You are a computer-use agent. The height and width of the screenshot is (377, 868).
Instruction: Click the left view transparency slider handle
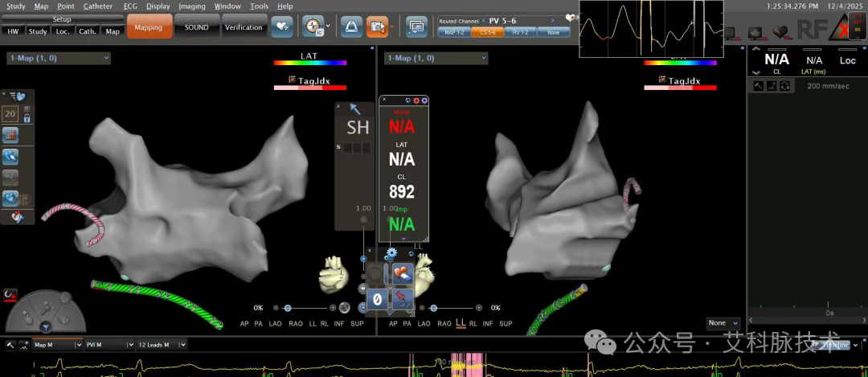(x=287, y=308)
